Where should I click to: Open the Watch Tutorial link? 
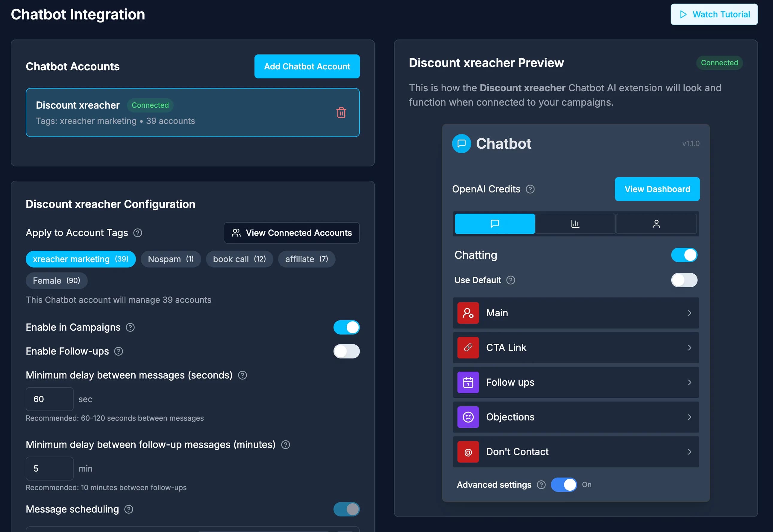tap(714, 14)
